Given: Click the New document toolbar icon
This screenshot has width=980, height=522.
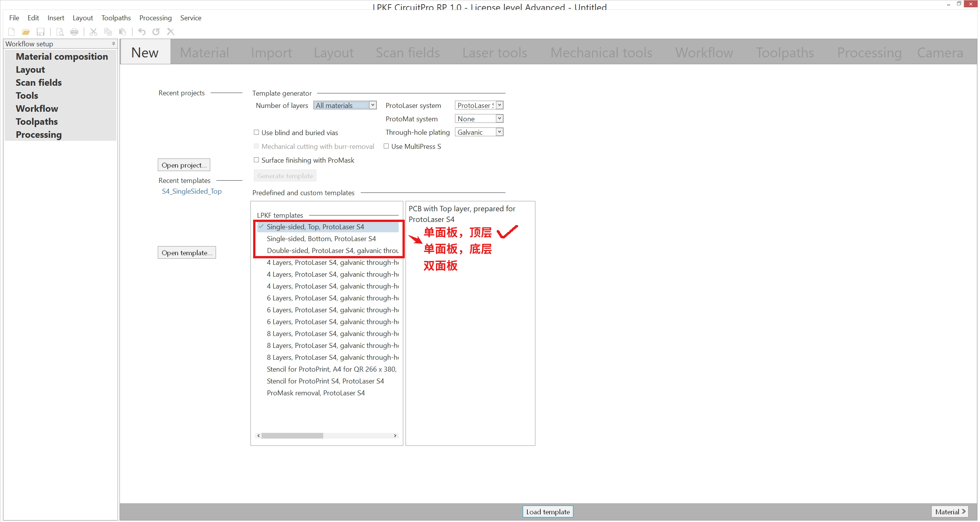Looking at the screenshot, I should (x=11, y=32).
